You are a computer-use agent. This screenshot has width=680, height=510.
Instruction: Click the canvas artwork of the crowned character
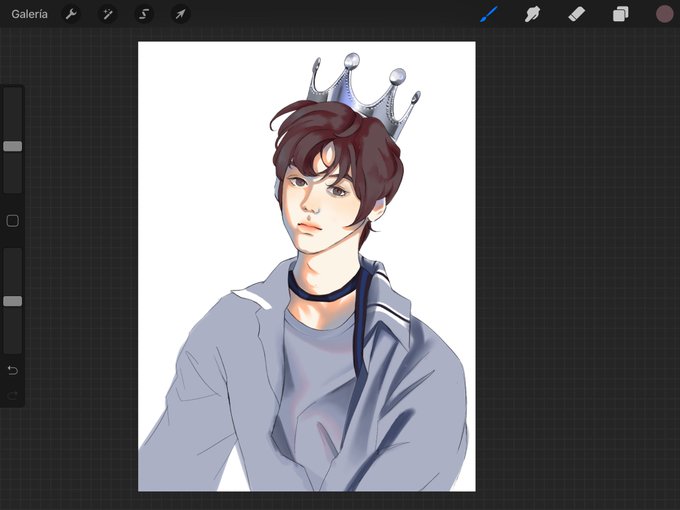point(307,266)
